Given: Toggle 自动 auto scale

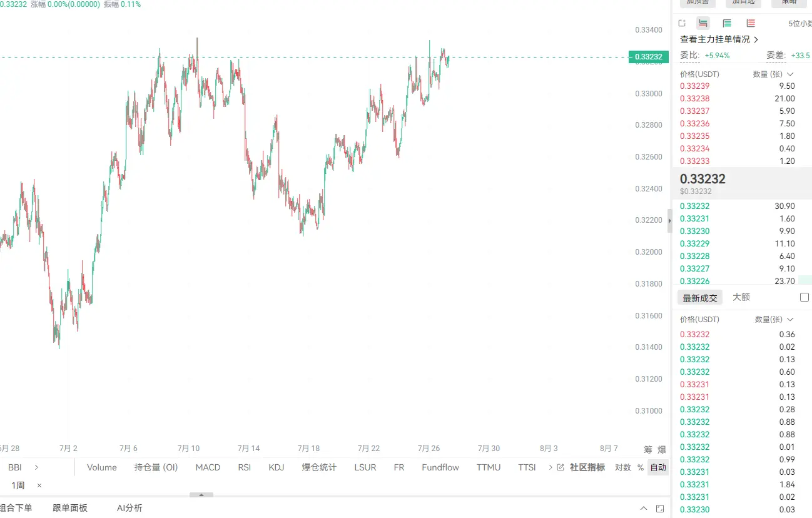Looking at the screenshot, I should coord(657,467).
